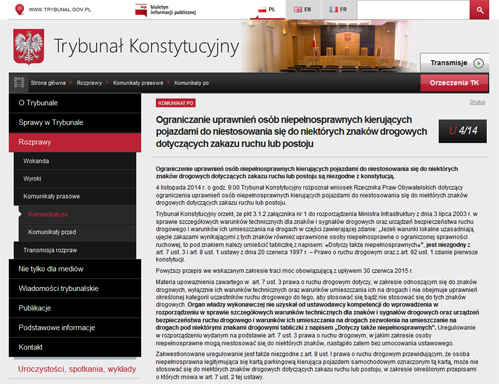Click the courtroom banner image

pyautogui.click(x=330, y=46)
